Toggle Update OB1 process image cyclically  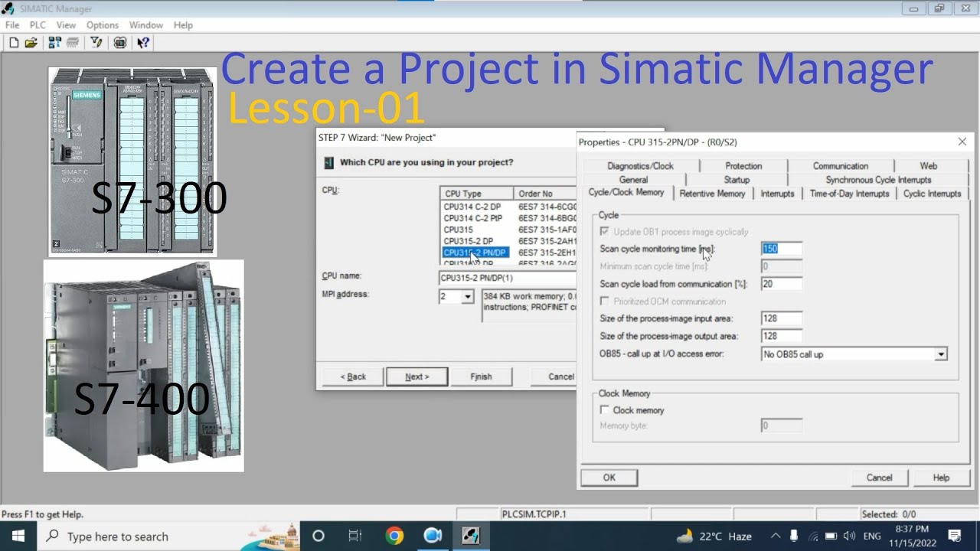point(605,231)
